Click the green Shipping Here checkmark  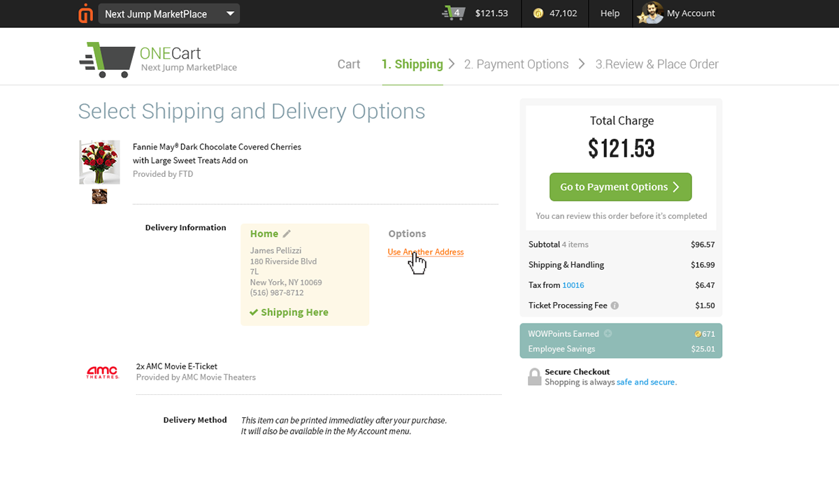point(254,312)
